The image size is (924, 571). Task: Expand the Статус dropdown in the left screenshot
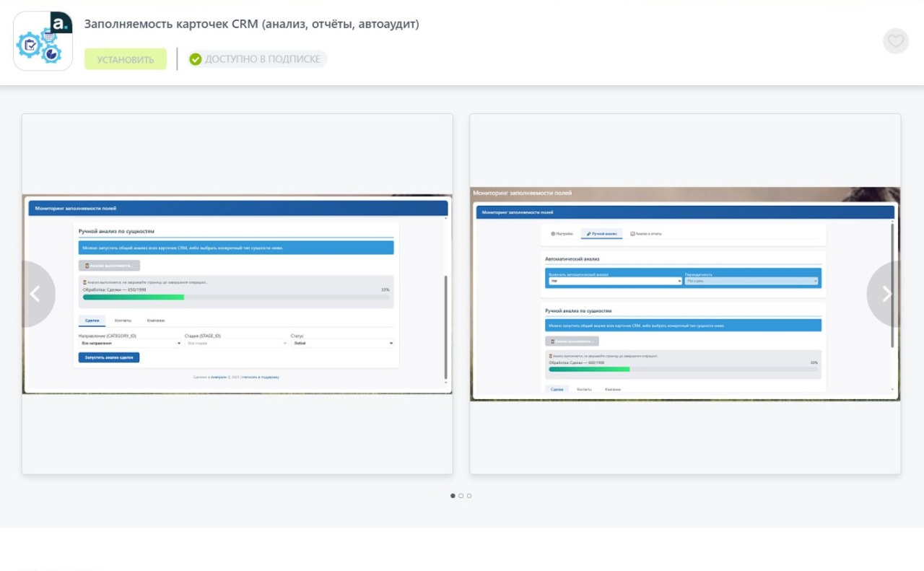pyautogui.click(x=342, y=344)
